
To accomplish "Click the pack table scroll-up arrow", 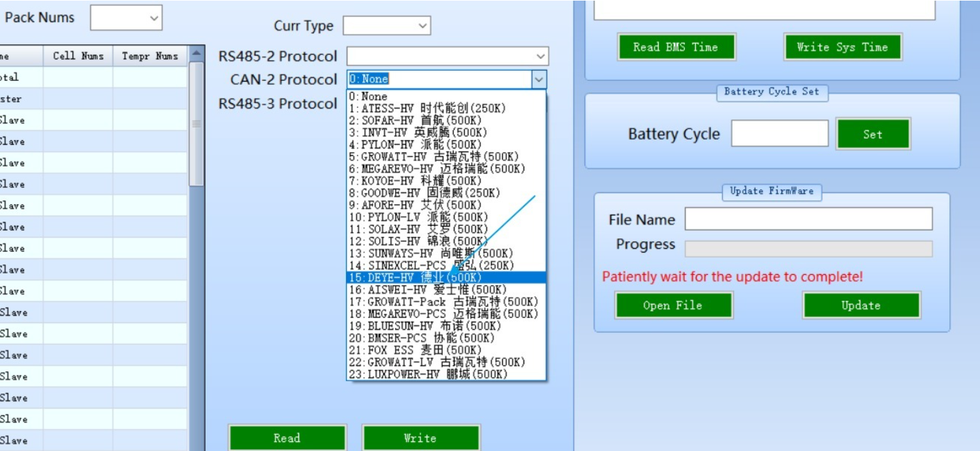I will point(196,54).
